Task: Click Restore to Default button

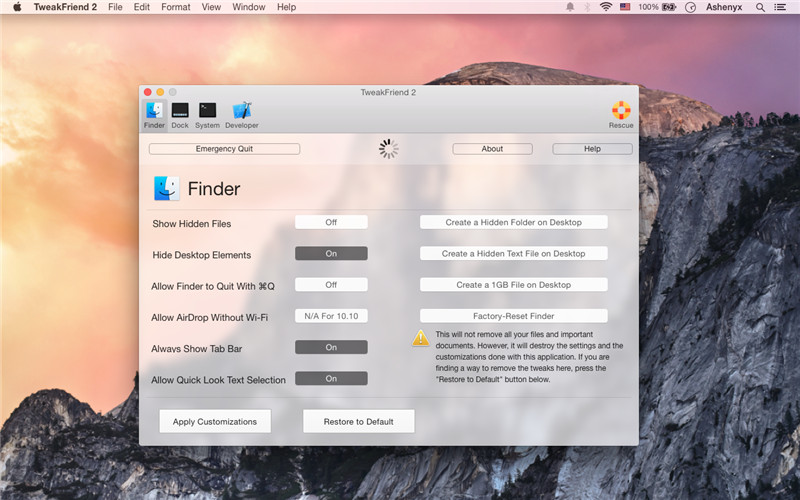Action: point(358,421)
